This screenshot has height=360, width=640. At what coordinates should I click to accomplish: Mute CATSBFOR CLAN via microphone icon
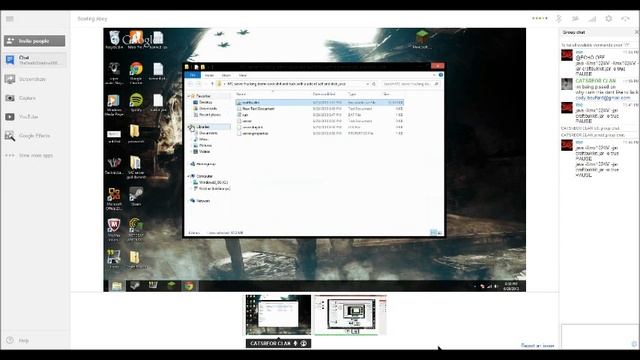296,344
